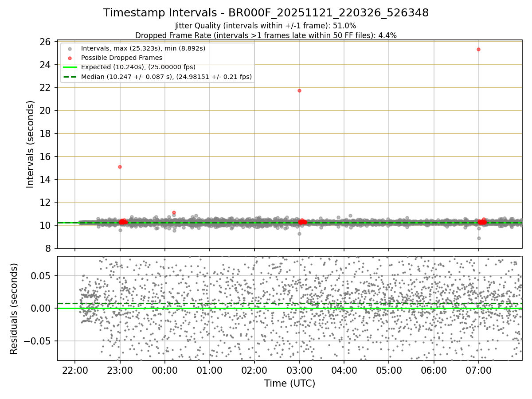532x399 pixels.
Task: Click the 05:00 x-axis tick label
Action: pos(389,370)
